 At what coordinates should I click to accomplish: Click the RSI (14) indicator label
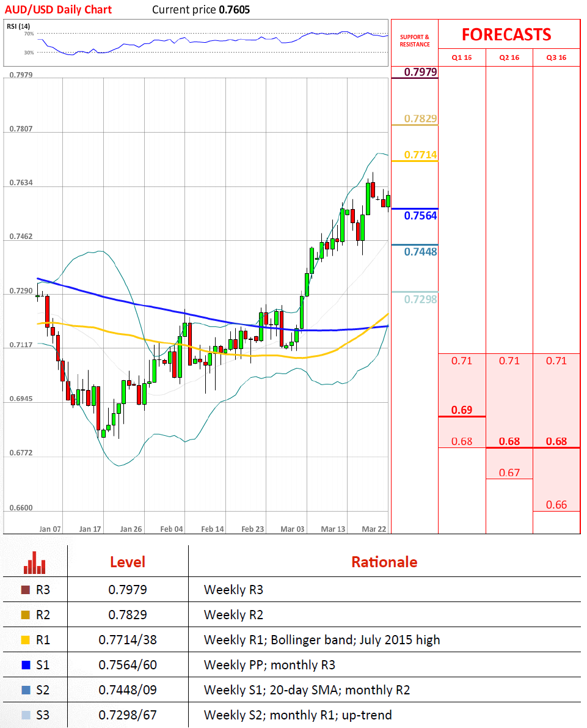pos(18,26)
